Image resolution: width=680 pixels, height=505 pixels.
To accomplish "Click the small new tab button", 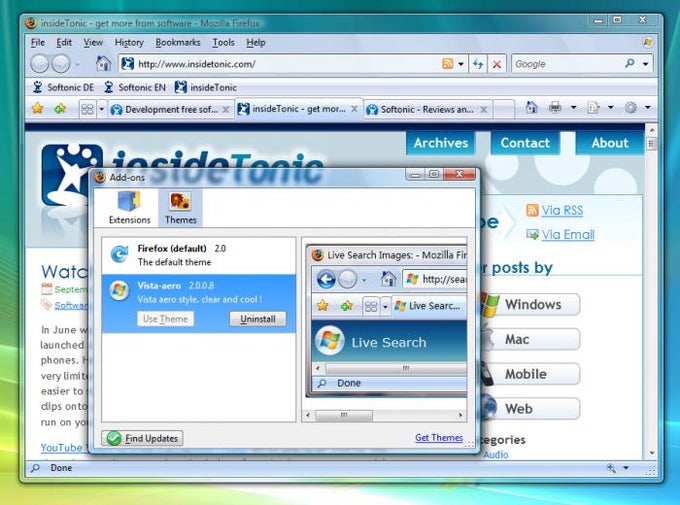I will (503, 108).
